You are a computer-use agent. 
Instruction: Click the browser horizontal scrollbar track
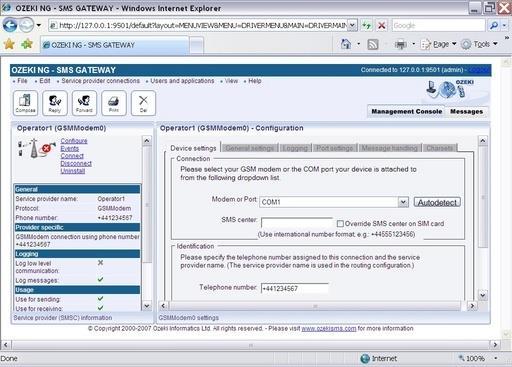[x=250, y=344]
